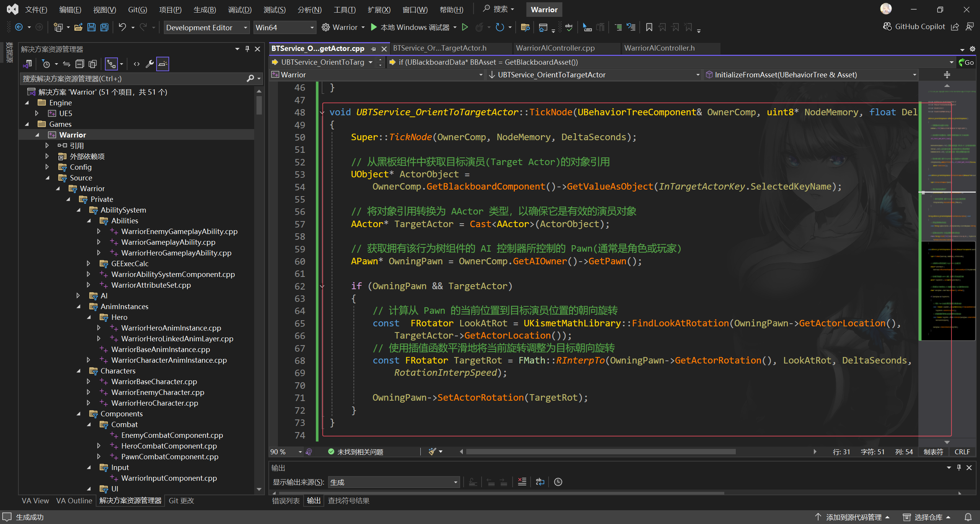Click the VA Go button
The width and height of the screenshot is (980, 524).
[x=966, y=62]
